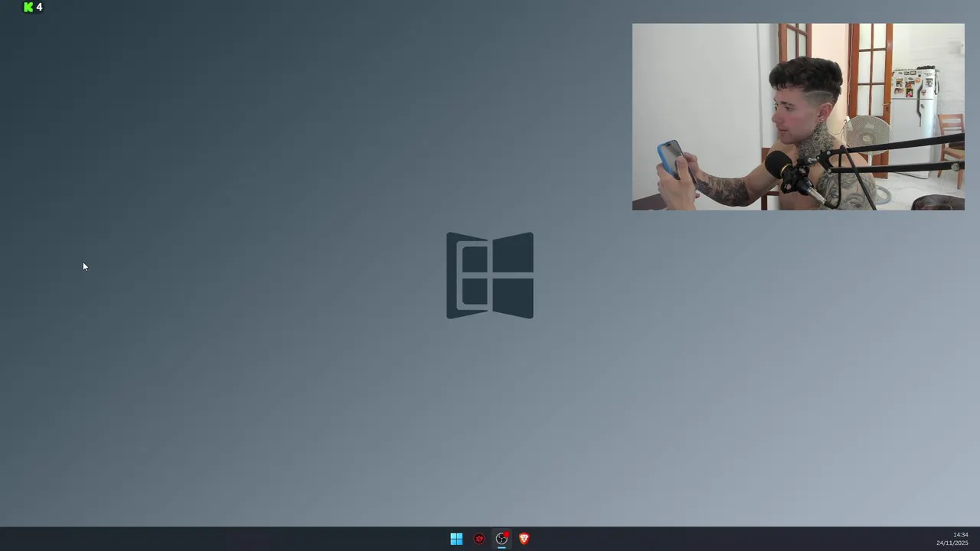Open the red gear app in the taskbar
980x551 pixels.
tap(479, 539)
